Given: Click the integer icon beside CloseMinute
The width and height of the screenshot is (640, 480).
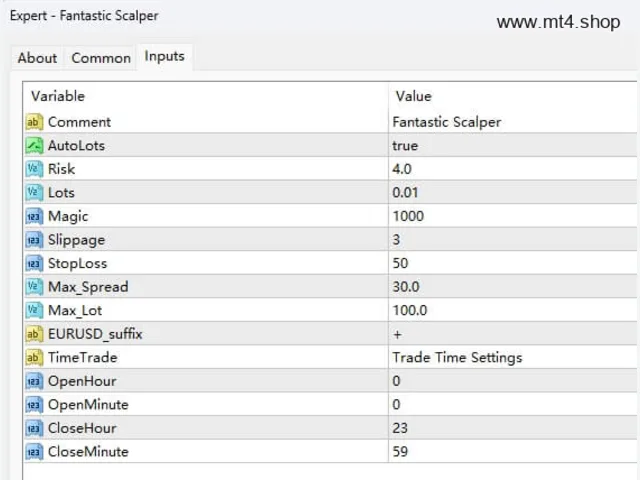Looking at the screenshot, I should tap(34, 452).
